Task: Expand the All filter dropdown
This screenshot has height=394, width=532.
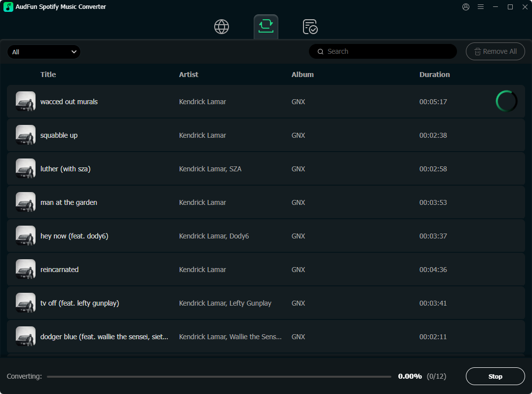Action: click(x=44, y=52)
